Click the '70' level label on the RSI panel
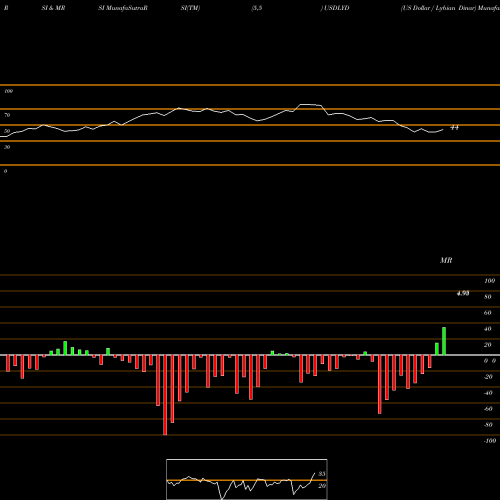 tap(7, 115)
